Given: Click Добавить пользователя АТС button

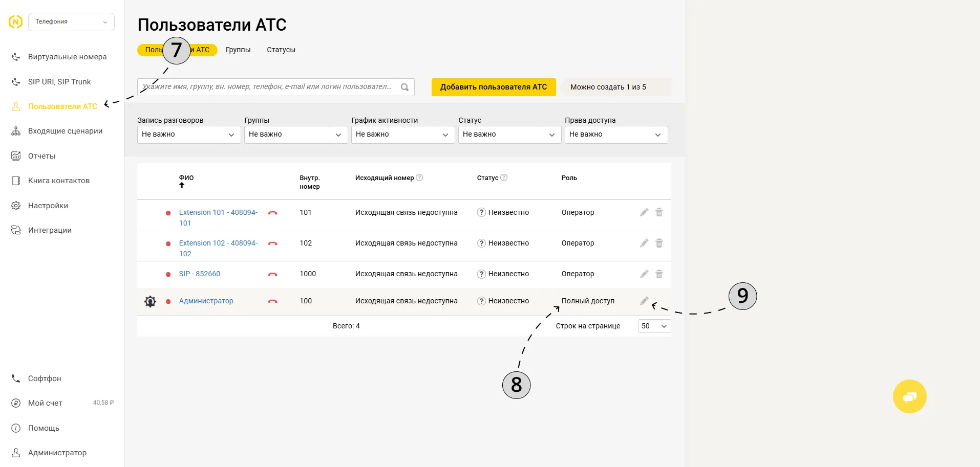Looking at the screenshot, I should coord(494,87).
